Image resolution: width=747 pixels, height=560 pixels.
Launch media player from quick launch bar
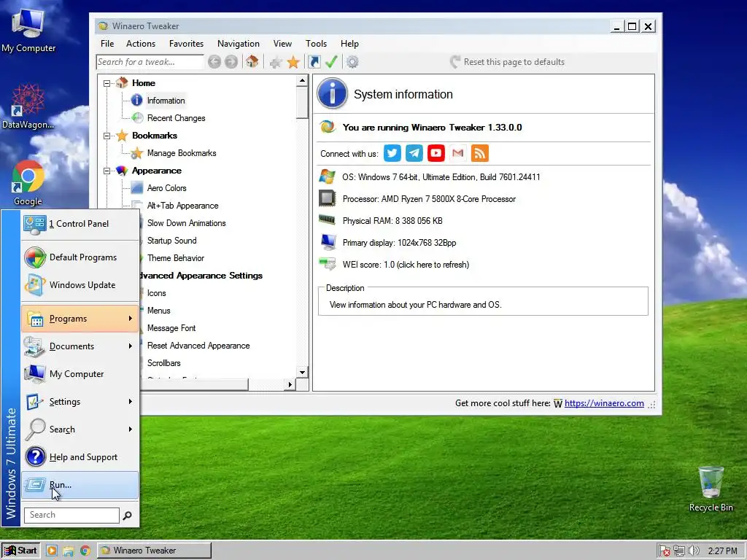[x=52, y=551]
